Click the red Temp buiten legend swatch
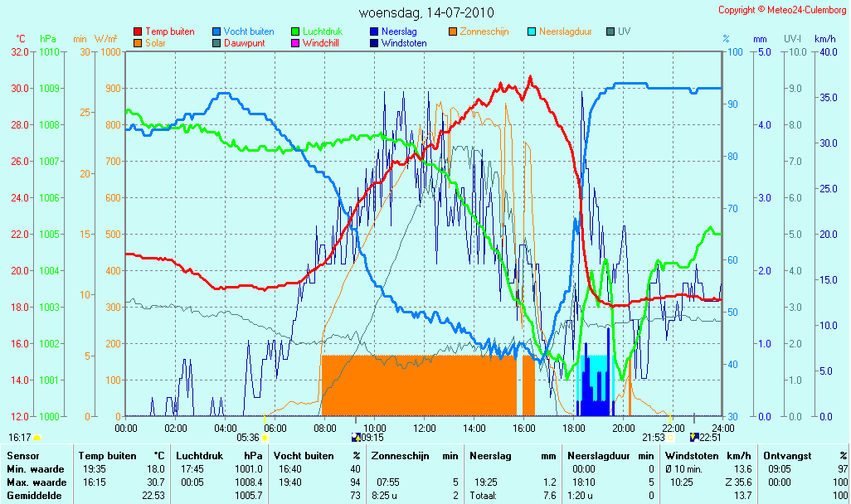This screenshot has height=504, width=851. tap(138, 32)
